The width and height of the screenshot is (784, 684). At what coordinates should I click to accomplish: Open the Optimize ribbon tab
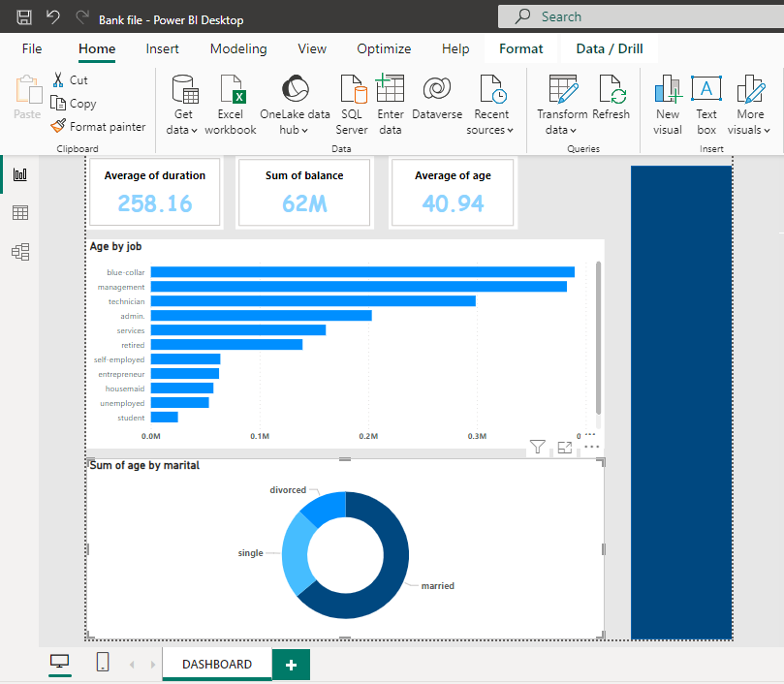coord(384,48)
